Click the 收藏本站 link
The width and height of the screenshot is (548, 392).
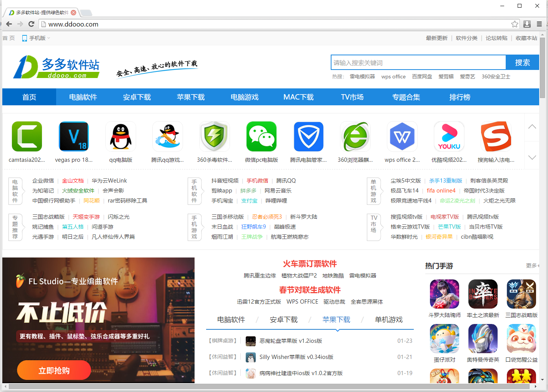[526, 38]
